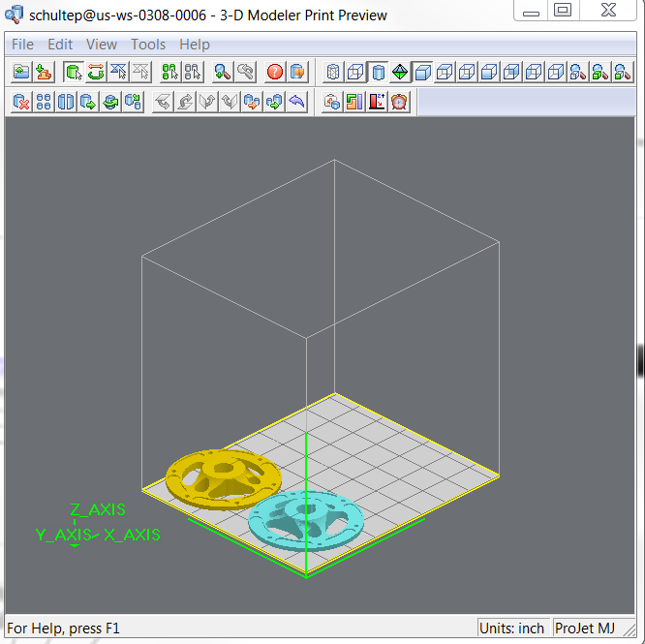Viewport: 645px width, 644px height.
Task: Click the alarm clock icon in toolbar
Action: pos(398,102)
